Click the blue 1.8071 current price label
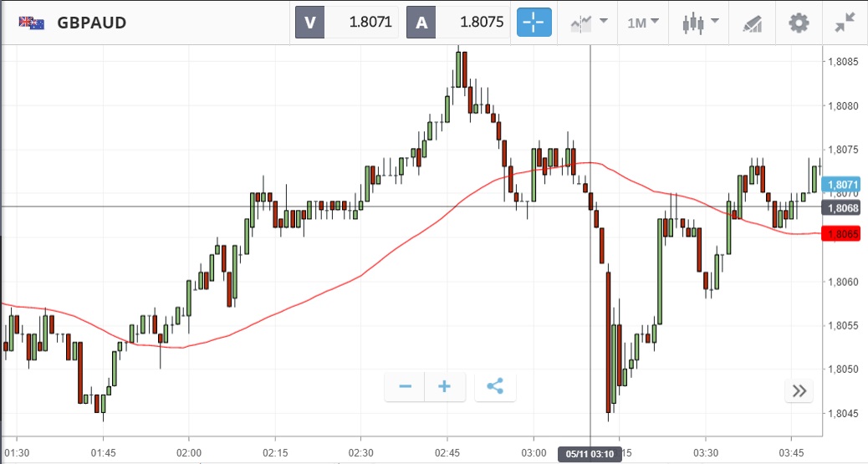This screenshot has width=868, height=464. [x=844, y=185]
